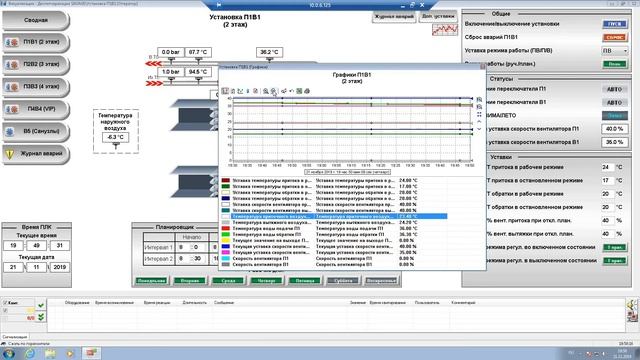The height and width of the screenshot is (360, 640).
Task: Click the down chevron right of chart
Action: [479, 129]
